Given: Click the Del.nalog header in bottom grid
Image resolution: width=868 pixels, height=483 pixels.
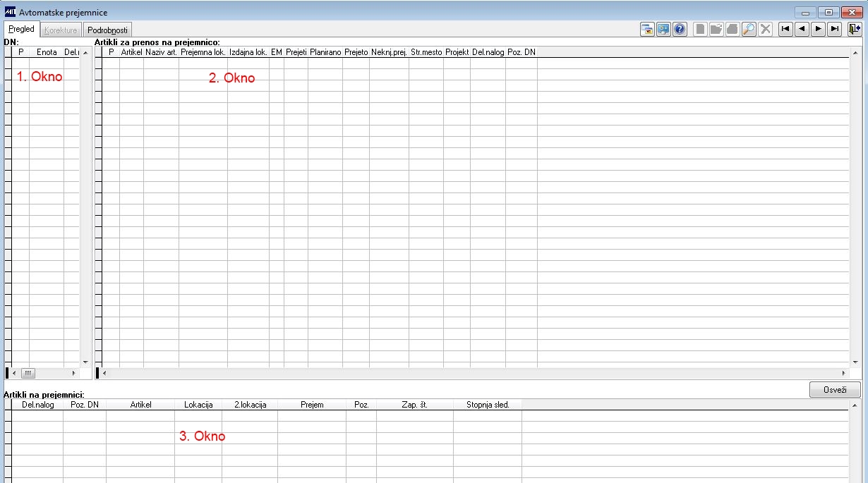Looking at the screenshot, I should [38, 405].
